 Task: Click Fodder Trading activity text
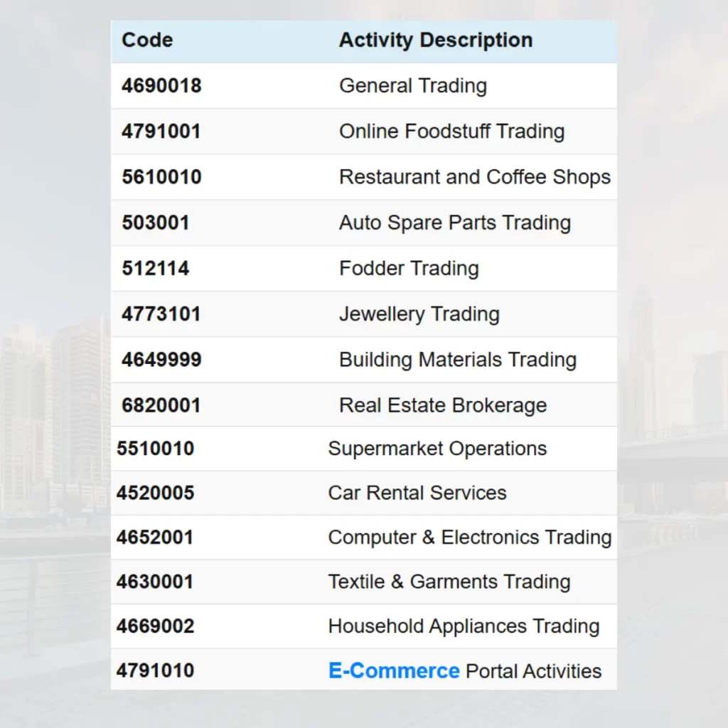pos(409,268)
